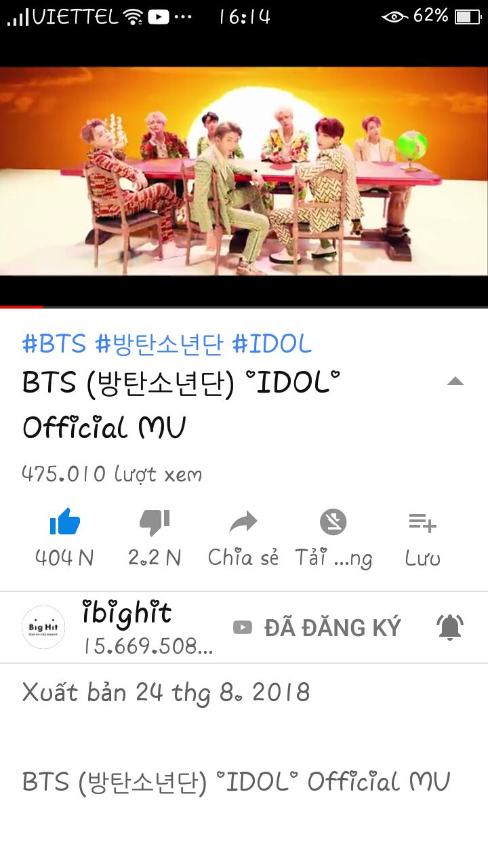Screen dimensions: 488x868
Task: Tap the Lưu save to playlist icon
Action: (422, 523)
